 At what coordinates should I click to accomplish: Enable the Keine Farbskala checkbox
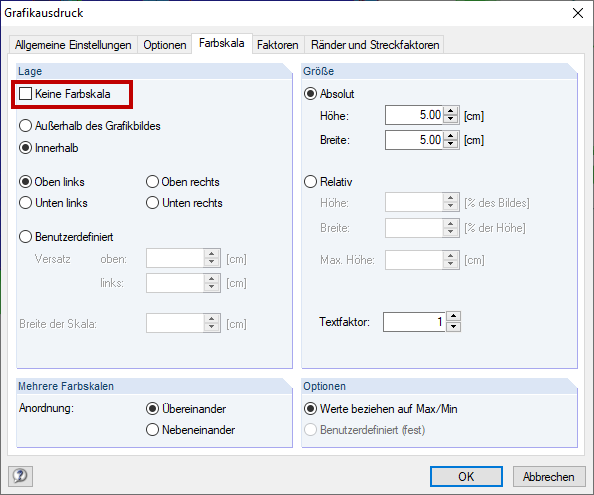[25, 94]
